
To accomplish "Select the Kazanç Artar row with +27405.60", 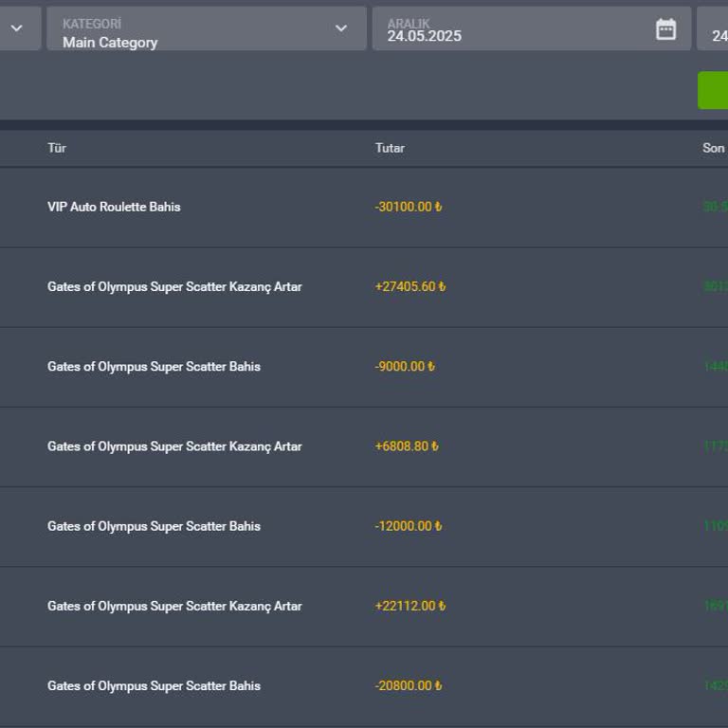I will click(x=364, y=287).
